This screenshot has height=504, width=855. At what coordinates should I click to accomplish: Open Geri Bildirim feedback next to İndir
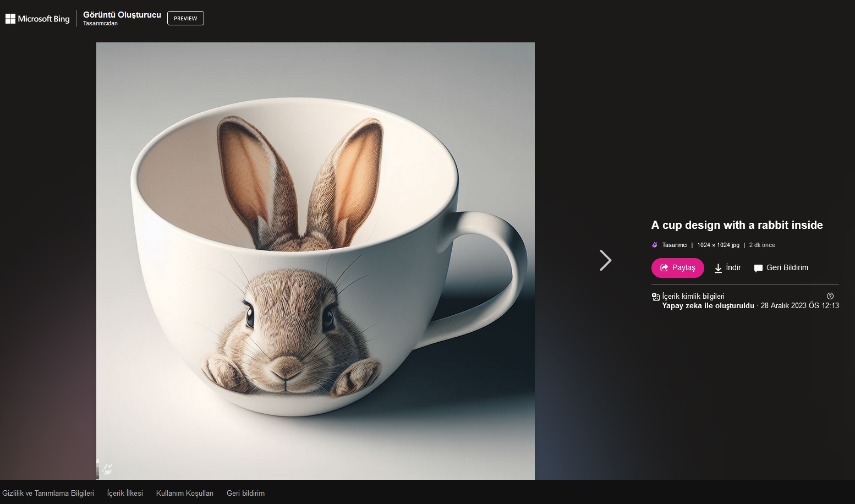point(781,268)
